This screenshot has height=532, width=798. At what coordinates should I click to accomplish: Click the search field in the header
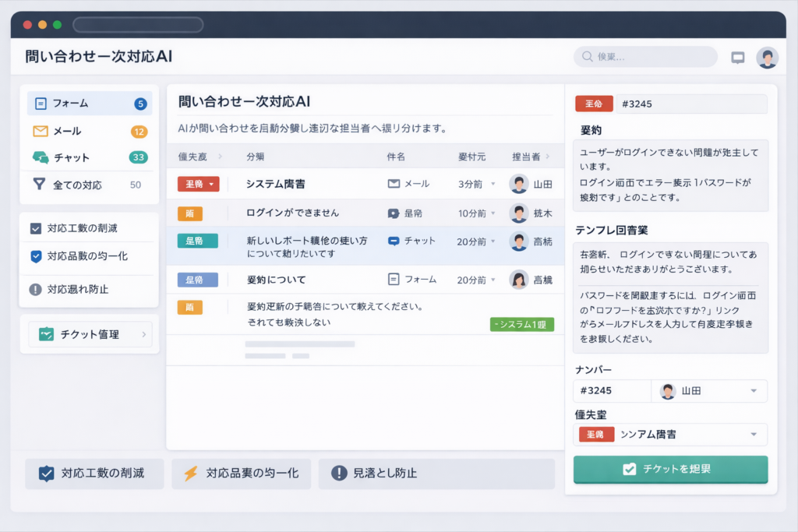(x=645, y=57)
